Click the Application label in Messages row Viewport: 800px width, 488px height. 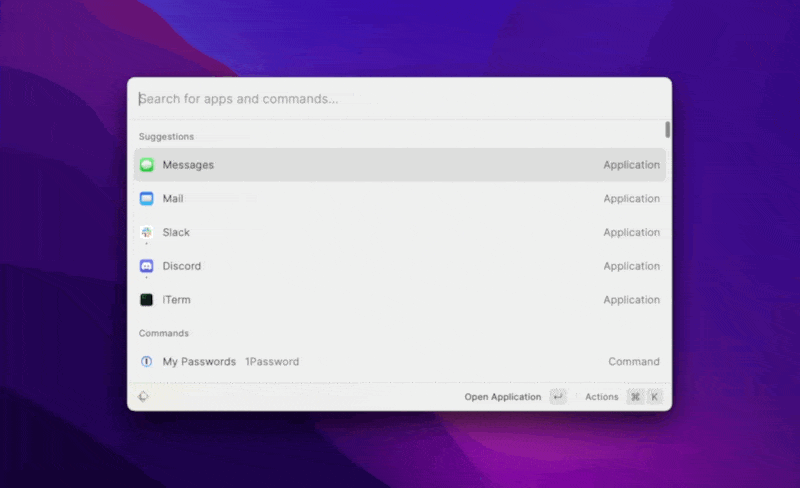click(632, 165)
